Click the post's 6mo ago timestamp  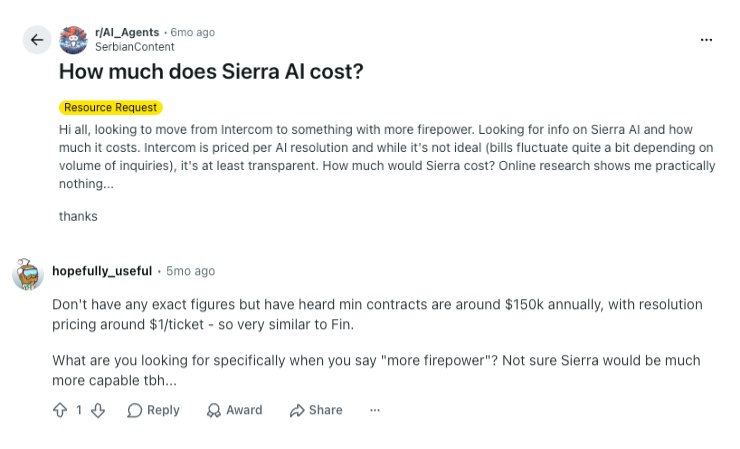pos(193,32)
